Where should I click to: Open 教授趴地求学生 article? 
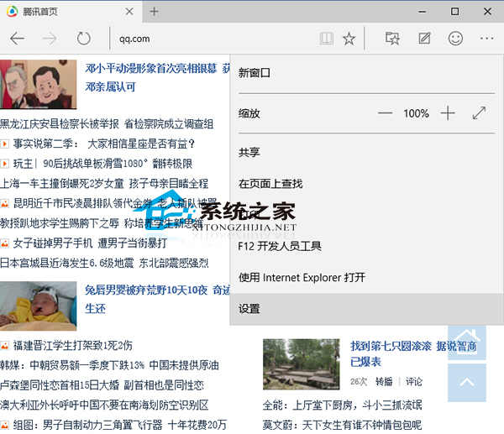[102, 223]
